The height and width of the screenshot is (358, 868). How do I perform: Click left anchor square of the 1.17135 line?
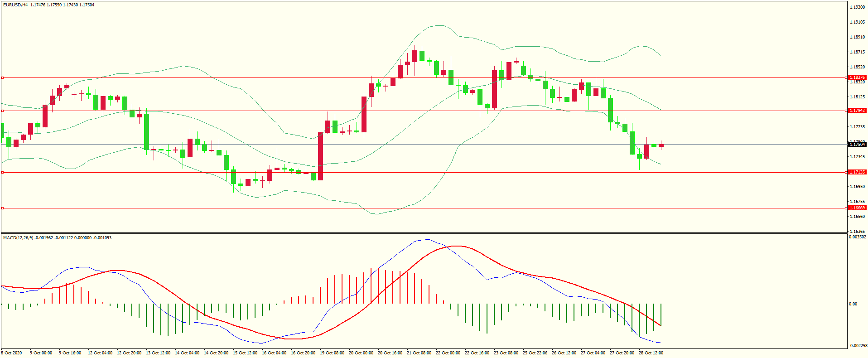2,172
